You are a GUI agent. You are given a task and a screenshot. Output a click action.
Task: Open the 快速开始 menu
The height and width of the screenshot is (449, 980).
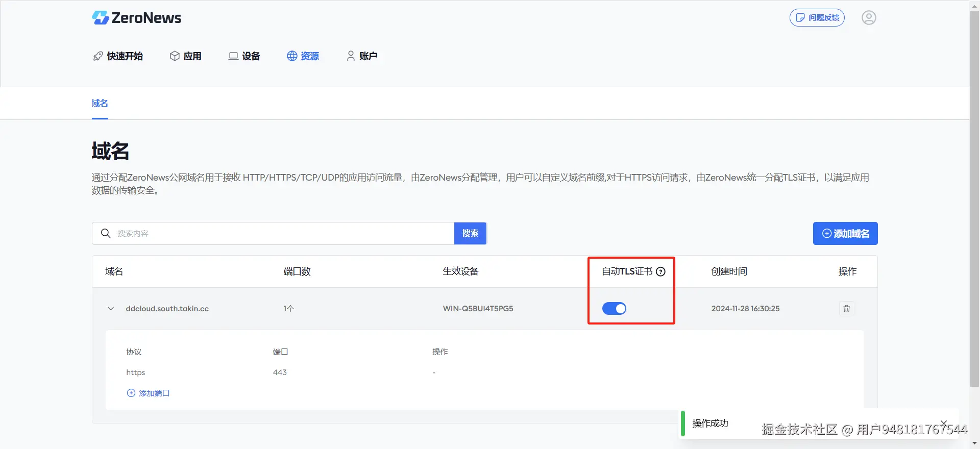[x=118, y=56]
